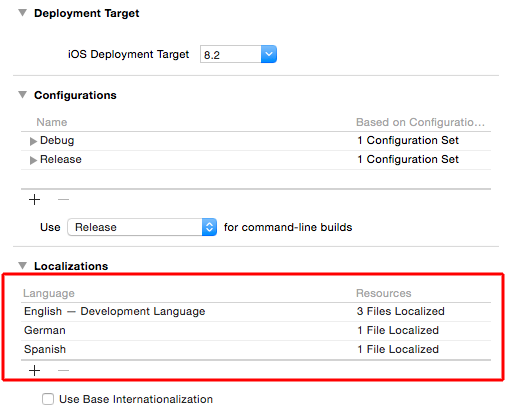Remove localization with minus button

click(63, 371)
